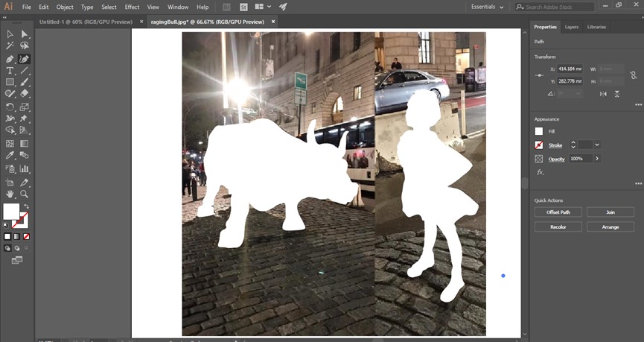Switch to the Layers panel tab
This screenshot has width=644, height=342.
[571, 27]
